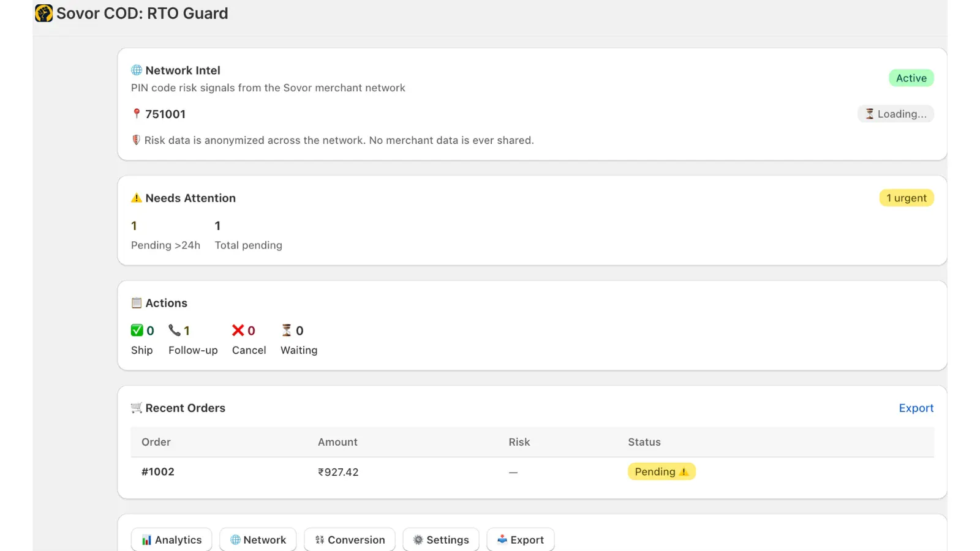The image size is (980, 551).
Task: Click the warning icon in Pending badge
Action: point(684,472)
